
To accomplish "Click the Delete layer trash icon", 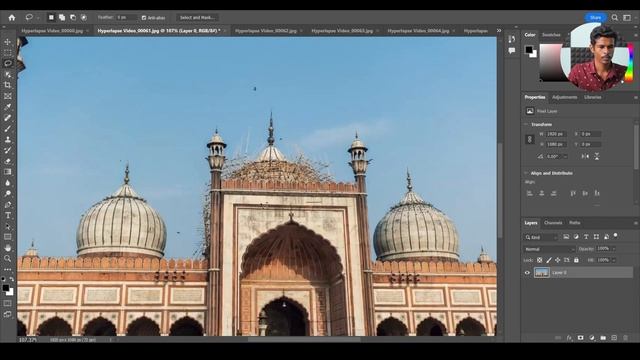I will pyautogui.click(x=625, y=338).
